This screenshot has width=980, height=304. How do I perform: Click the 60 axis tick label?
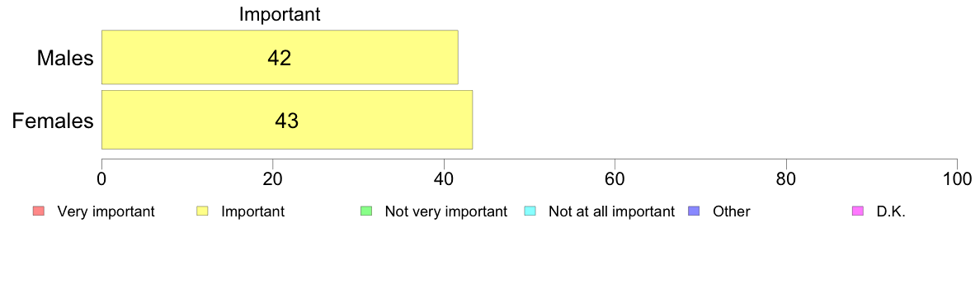point(615,178)
